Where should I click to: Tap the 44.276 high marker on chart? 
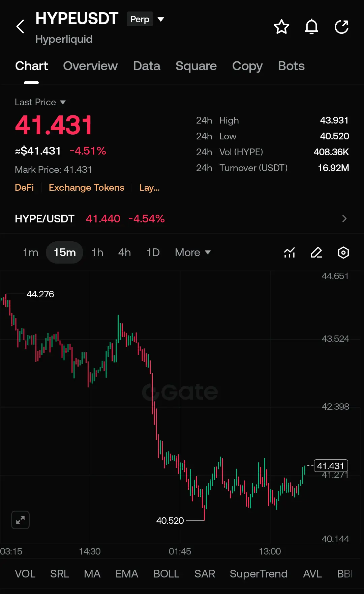pyautogui.click(x=40, y=294)
